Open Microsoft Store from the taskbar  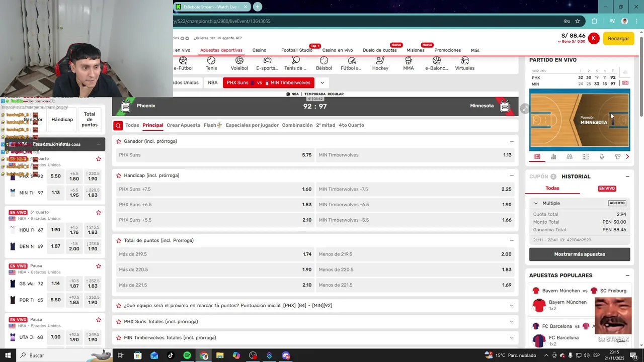point(138,355)
